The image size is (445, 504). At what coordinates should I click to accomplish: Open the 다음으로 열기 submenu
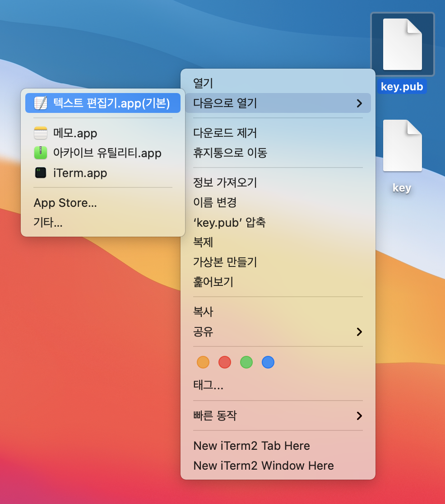[278, 103]
